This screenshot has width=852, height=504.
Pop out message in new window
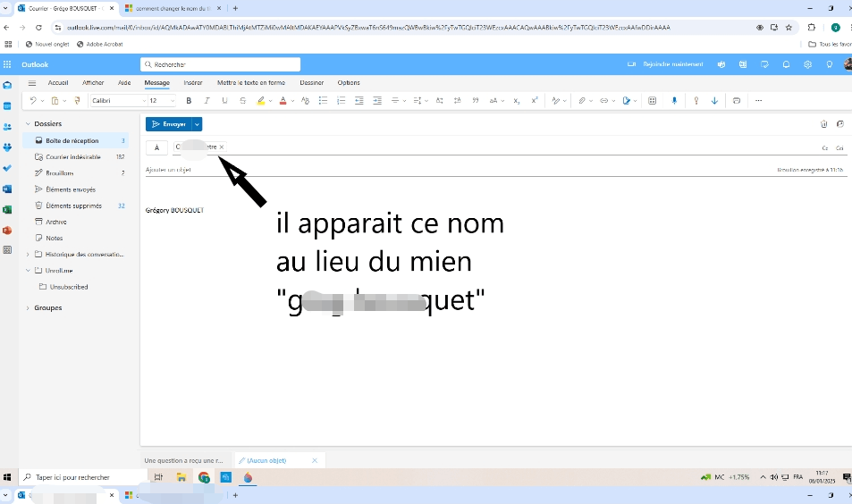[x=840, y=124]
